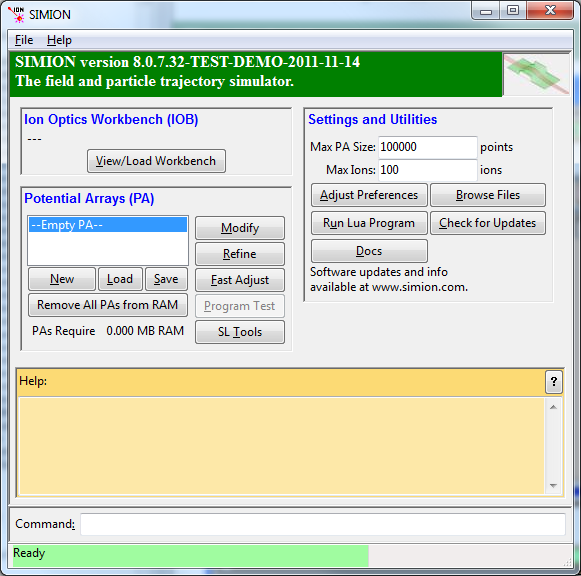Select the --Empty PA-- list entry
Viewport: 581px width, 576px height.
108,225
